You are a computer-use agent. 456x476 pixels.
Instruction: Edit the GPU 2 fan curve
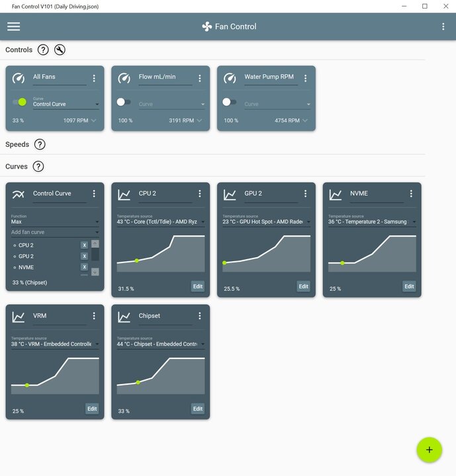(x=303, y=286)
